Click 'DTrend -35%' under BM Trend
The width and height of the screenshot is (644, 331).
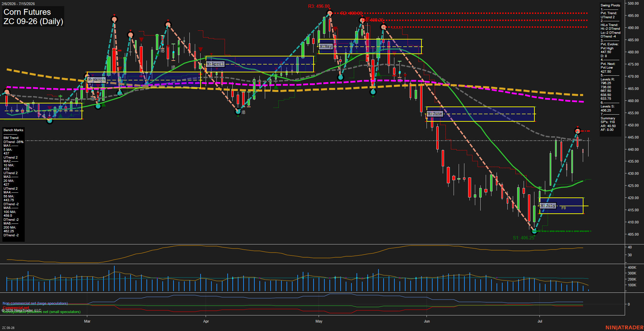[14, 142]
